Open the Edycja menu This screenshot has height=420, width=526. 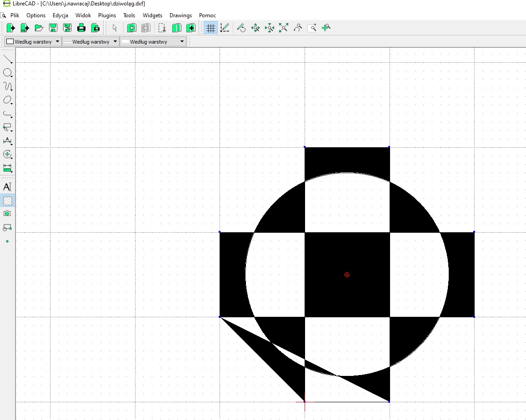pyautogui.click(x=60, y=15)
